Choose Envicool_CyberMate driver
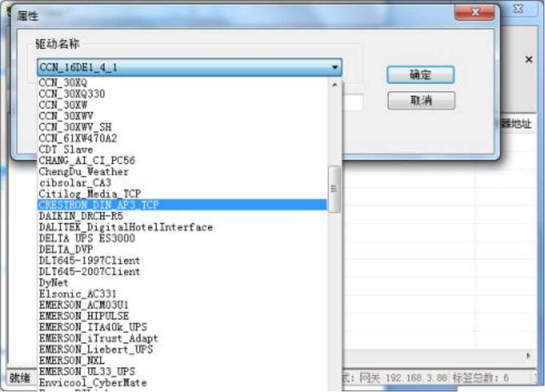This screenshot has width=545, height=392. click(x=182, y=383)
